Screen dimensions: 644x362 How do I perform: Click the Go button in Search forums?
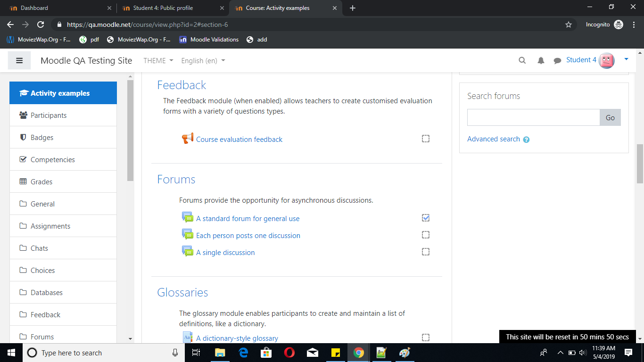(x=610, y=117)
